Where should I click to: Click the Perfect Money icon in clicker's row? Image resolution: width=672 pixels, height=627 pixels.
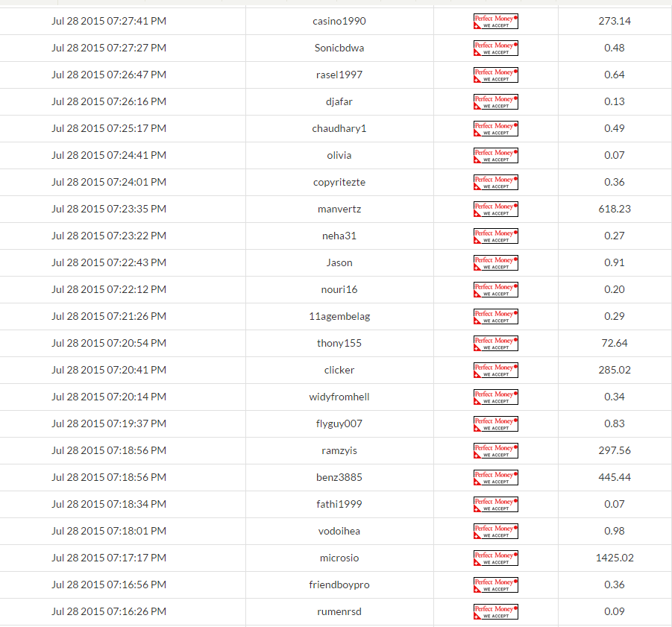coord(495,370)
